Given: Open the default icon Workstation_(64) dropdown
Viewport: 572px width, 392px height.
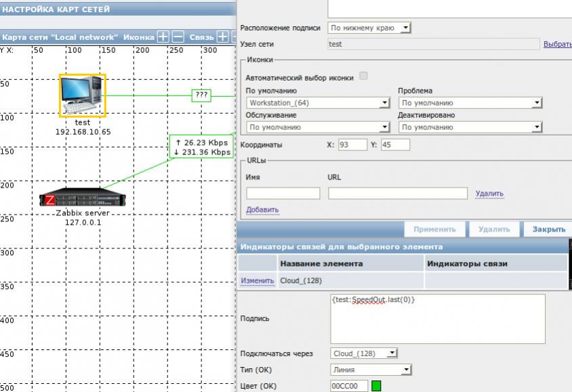Looking at the screenshot, I should [x=318, y=103].
